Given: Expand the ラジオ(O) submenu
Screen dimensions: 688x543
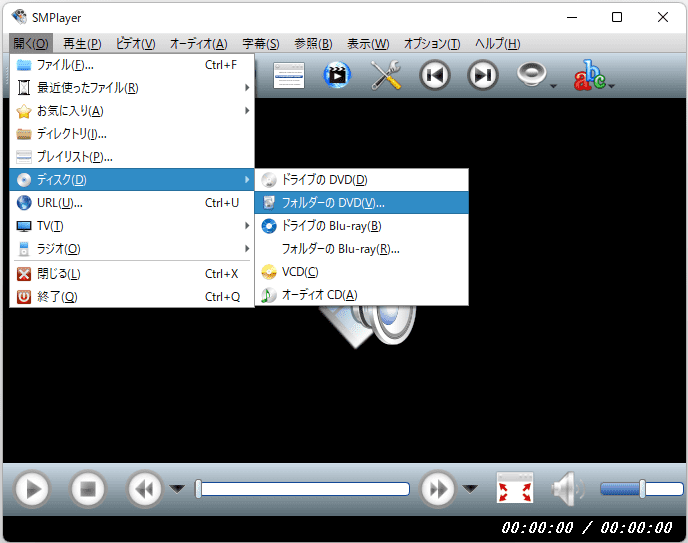Looking at the screenshot, I should [132, 249].
